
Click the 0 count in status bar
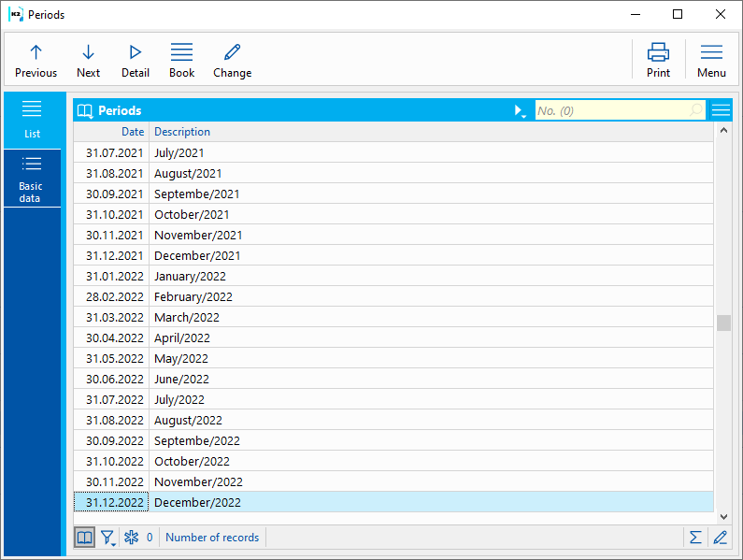point(150,538)
